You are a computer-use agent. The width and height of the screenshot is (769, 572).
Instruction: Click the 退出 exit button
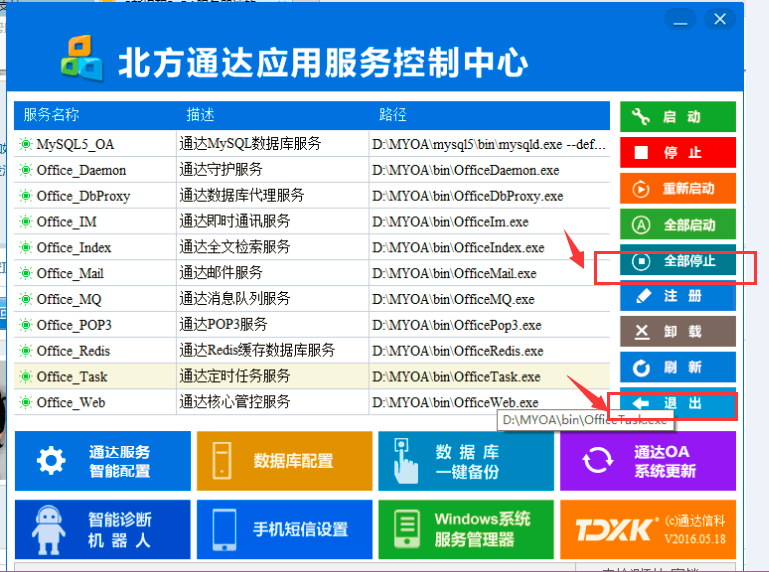click(x=678, y=403)
